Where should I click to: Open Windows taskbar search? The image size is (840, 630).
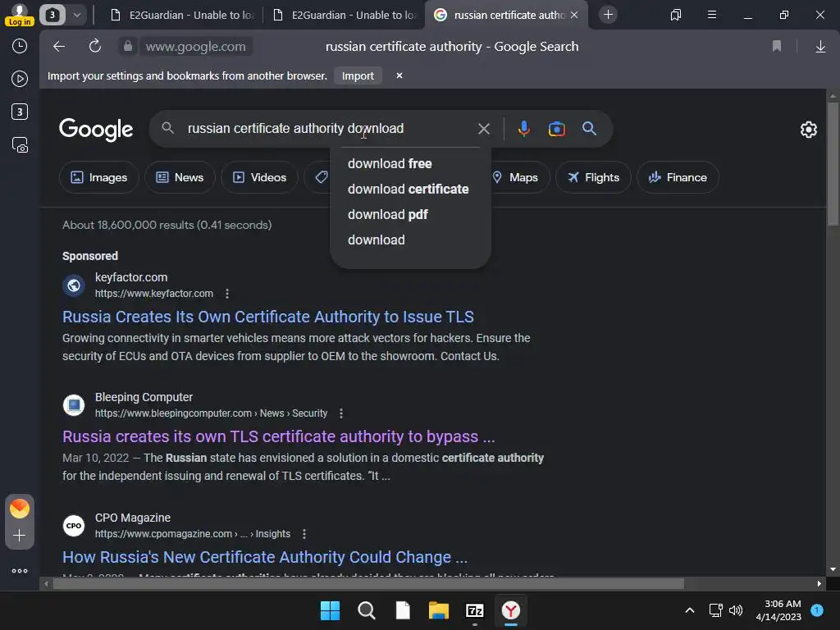(x=367, y=610)
